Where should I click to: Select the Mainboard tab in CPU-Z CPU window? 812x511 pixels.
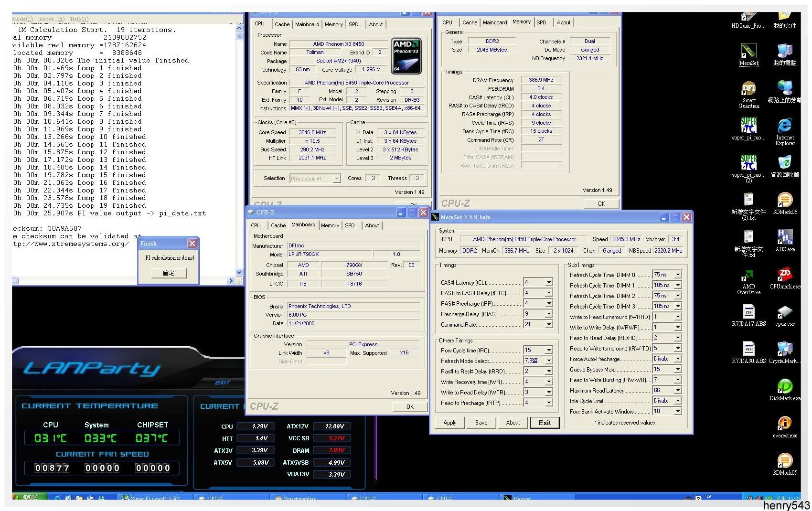[307, 24]
